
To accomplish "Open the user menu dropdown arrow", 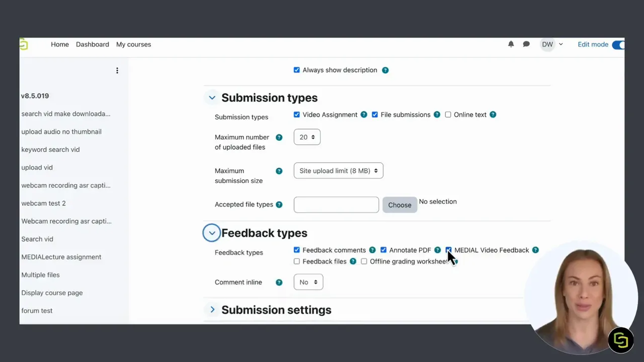I will coord(561,44).
